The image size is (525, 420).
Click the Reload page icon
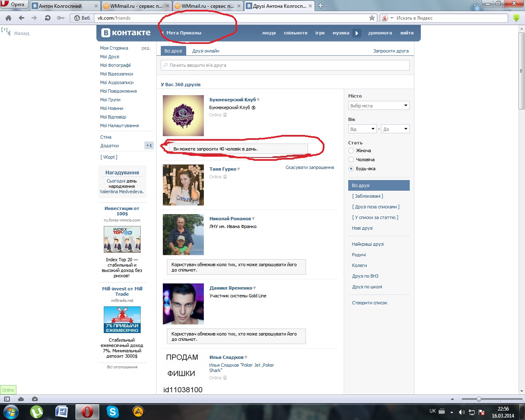pyautogui.click(x=48, y=18)
